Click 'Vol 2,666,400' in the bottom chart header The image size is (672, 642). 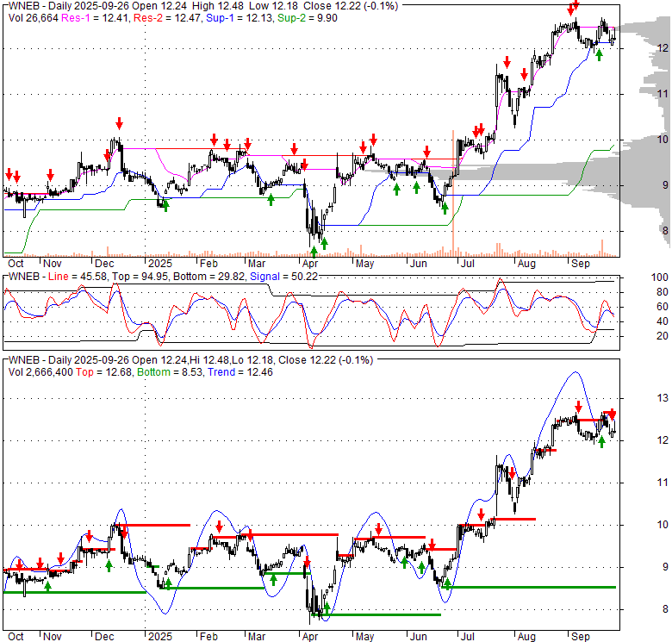pyautogui.click(x=40, y=372)
